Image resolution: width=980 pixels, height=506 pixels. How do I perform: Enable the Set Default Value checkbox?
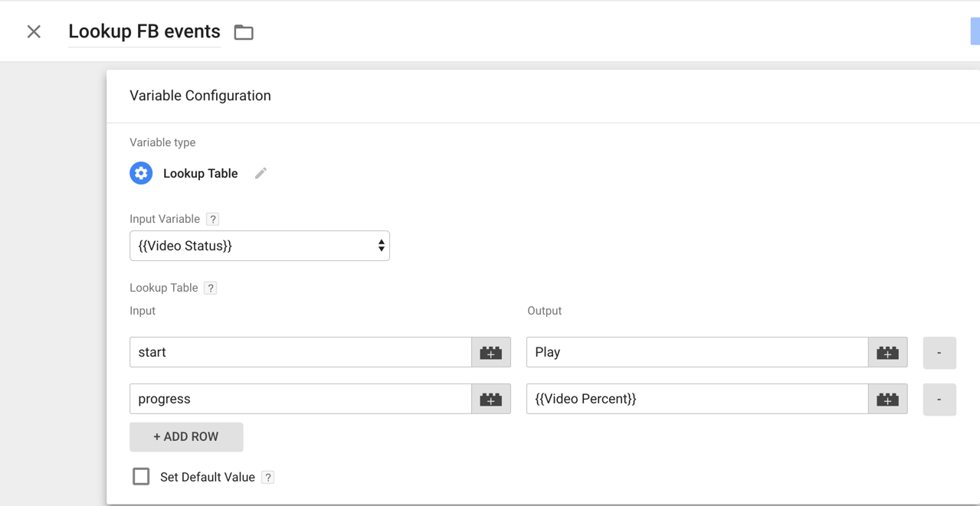141,477
